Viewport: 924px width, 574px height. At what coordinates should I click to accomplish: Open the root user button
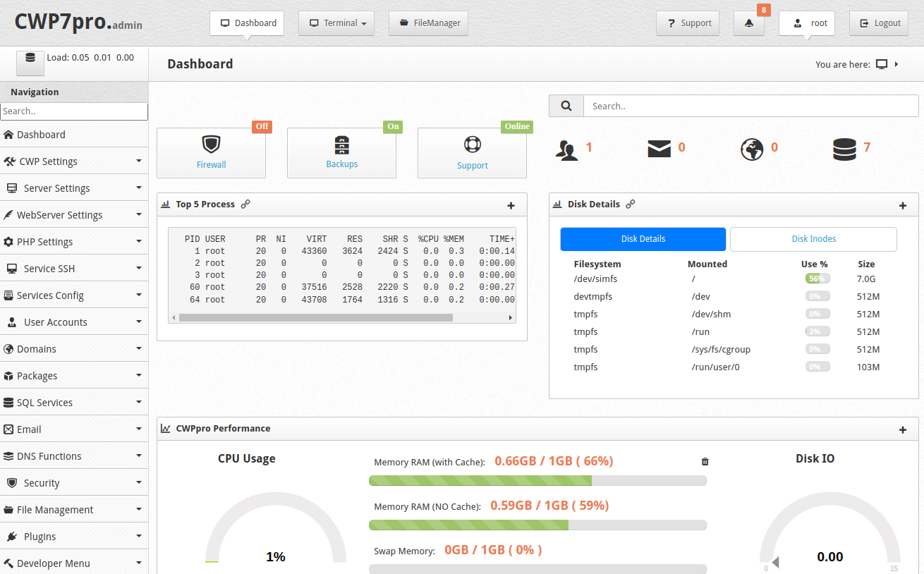[x=807, y=23]
